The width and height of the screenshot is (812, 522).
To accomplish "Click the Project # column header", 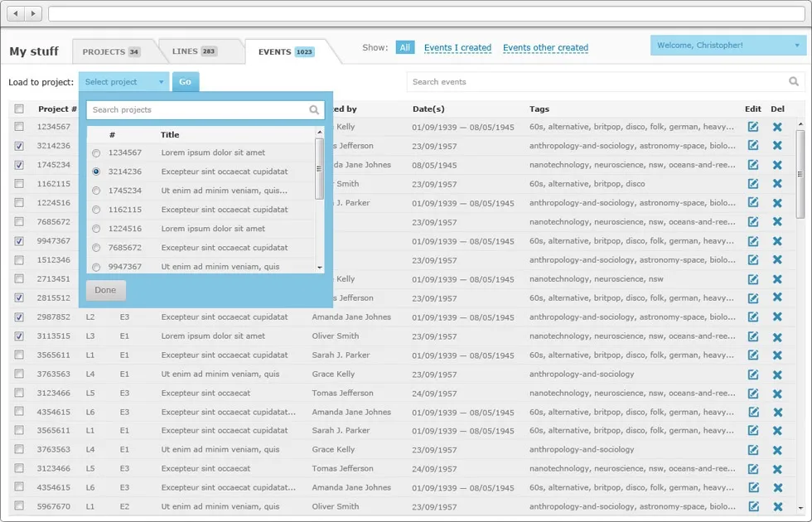I will [57, 109].
